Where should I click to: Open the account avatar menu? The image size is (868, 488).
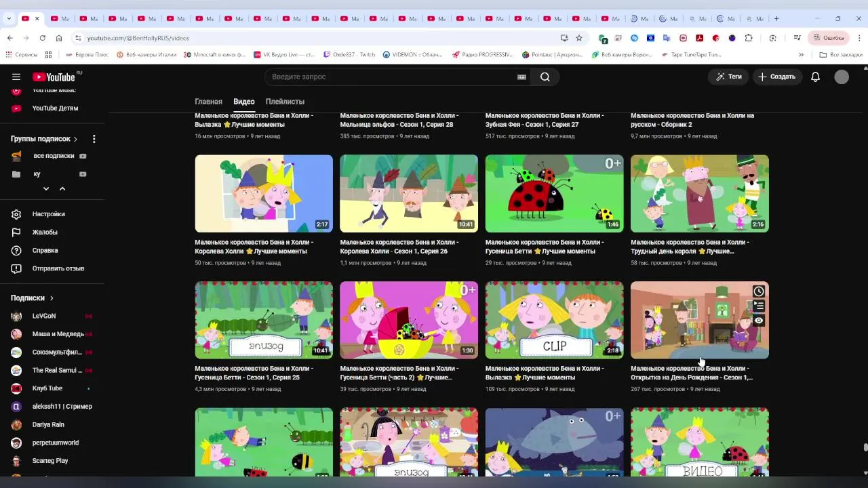842,77
